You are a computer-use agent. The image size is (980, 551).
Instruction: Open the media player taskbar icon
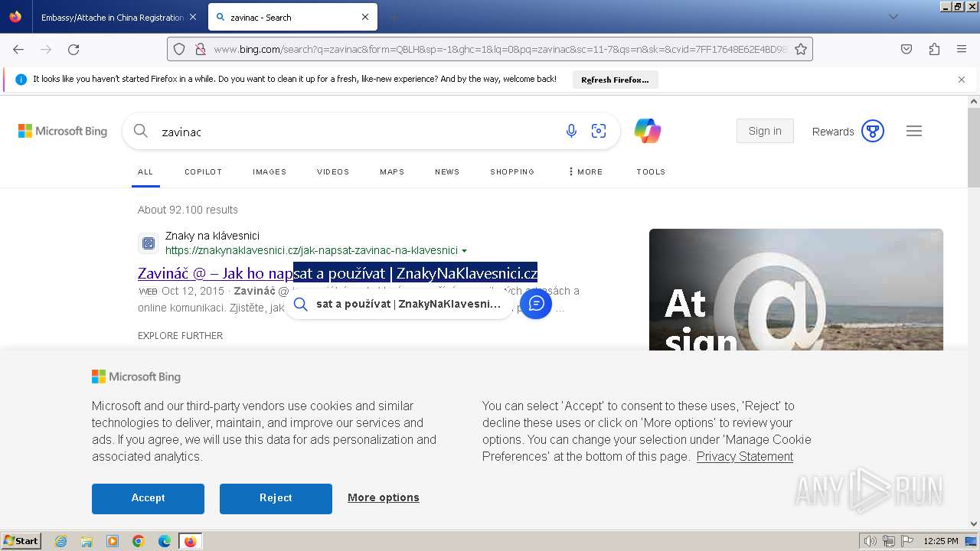point(113,541)
